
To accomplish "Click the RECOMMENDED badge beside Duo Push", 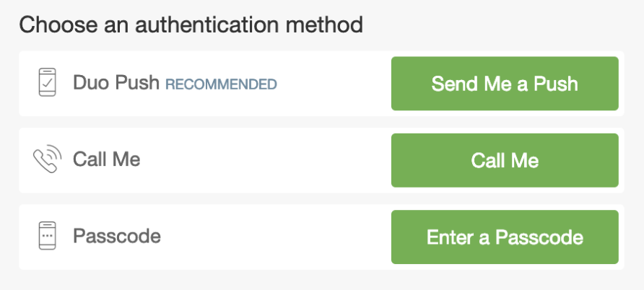I will pos(221,84).
